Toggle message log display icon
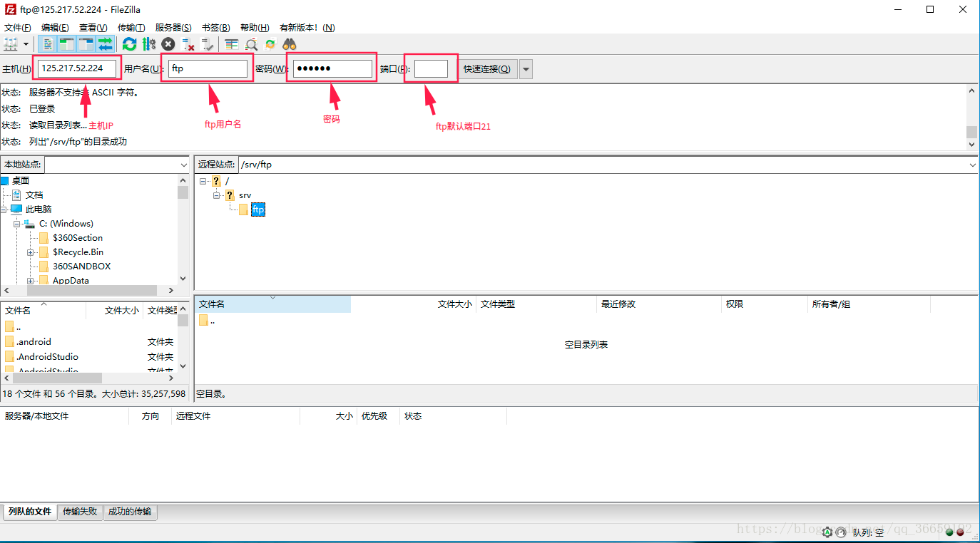 point(48,44)
